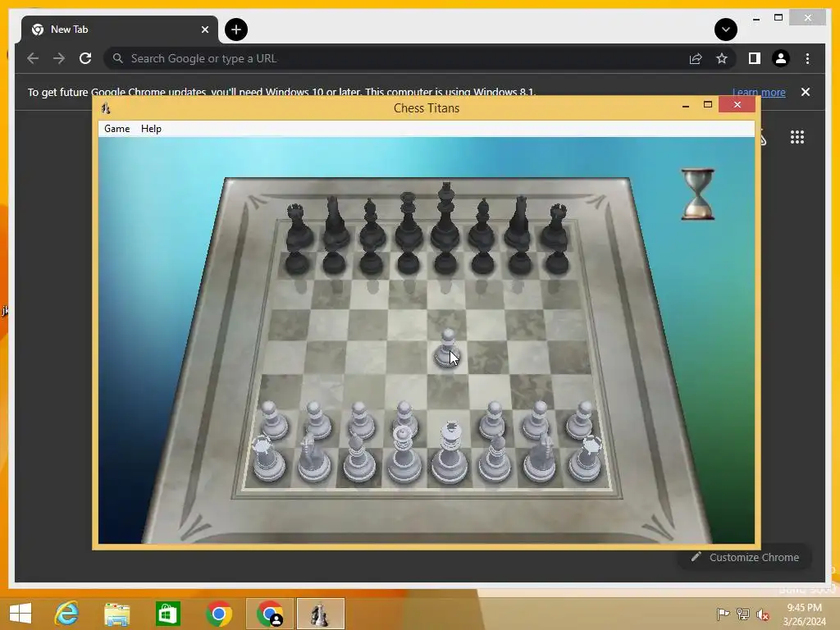This screenshot has height=630, width=840.
Task: Click the muted volume tray icon
Action: [x=763, y=614]
